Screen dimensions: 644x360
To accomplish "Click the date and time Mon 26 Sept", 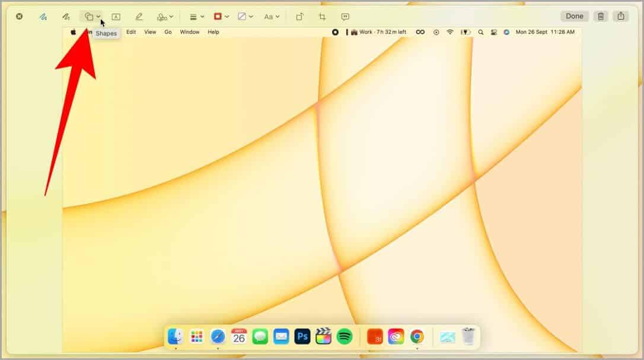I will [x=545, y=32].
